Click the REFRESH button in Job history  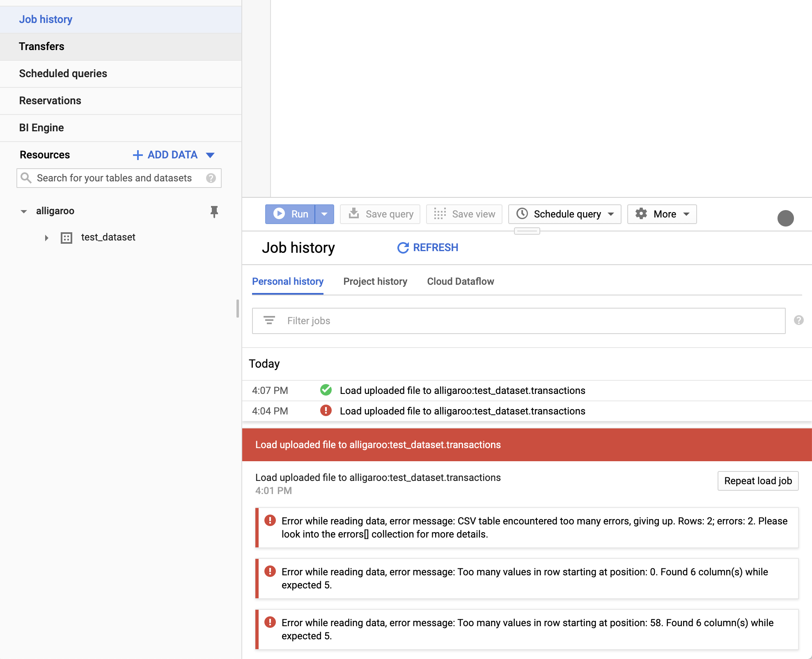click(427, 247)
